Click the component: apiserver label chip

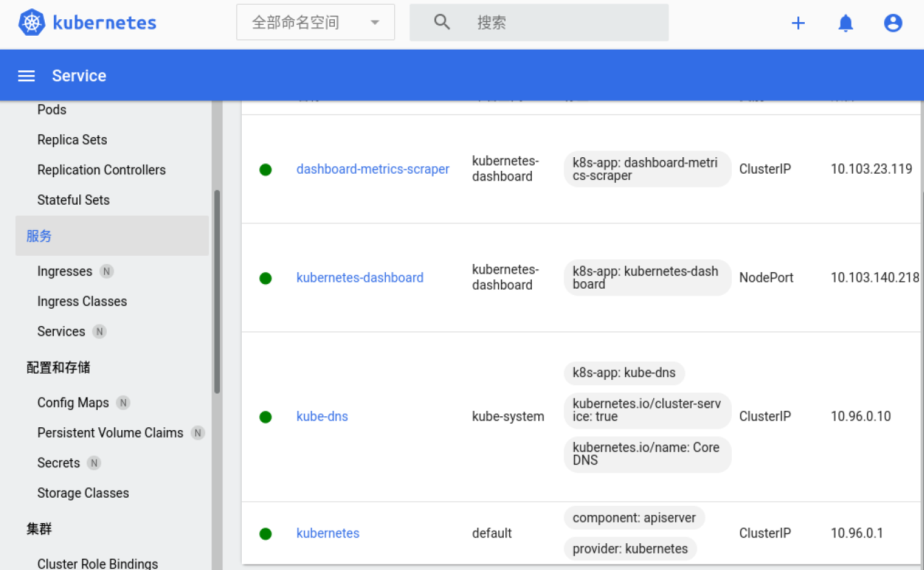(634, 518)
